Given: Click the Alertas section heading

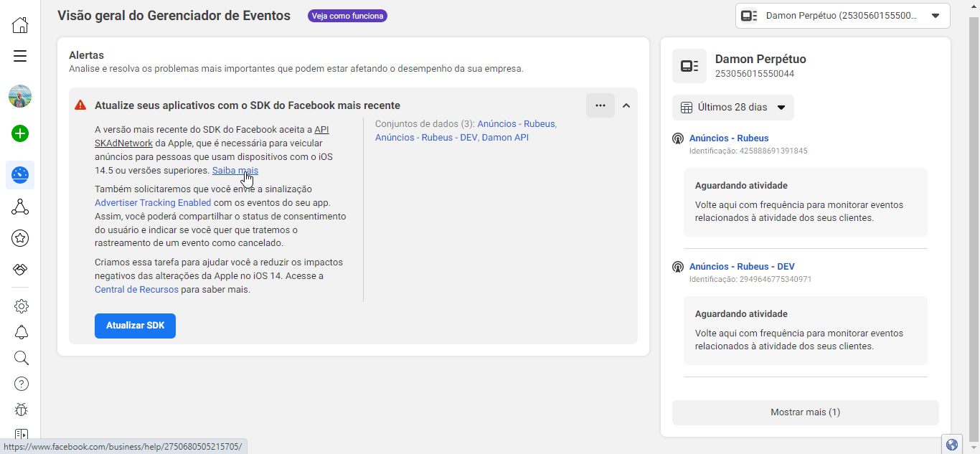Looking at the screenshot, I should 86,55.
